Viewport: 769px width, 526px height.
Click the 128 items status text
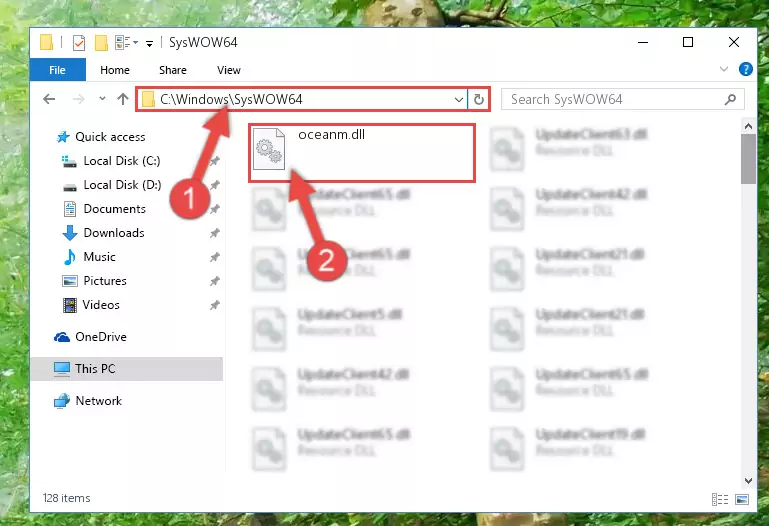pos(66,498)
